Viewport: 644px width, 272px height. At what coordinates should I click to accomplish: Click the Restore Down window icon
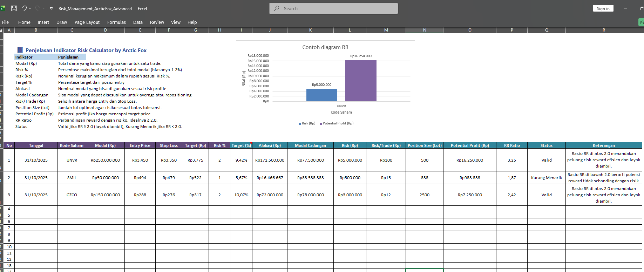641,8
